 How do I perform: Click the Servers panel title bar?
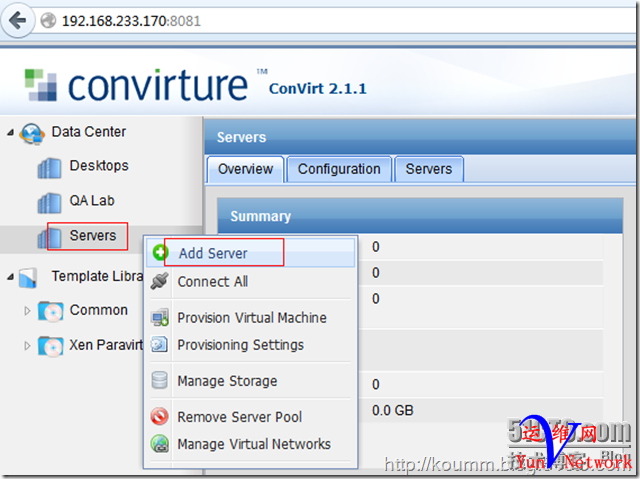(x=420, y=137)
